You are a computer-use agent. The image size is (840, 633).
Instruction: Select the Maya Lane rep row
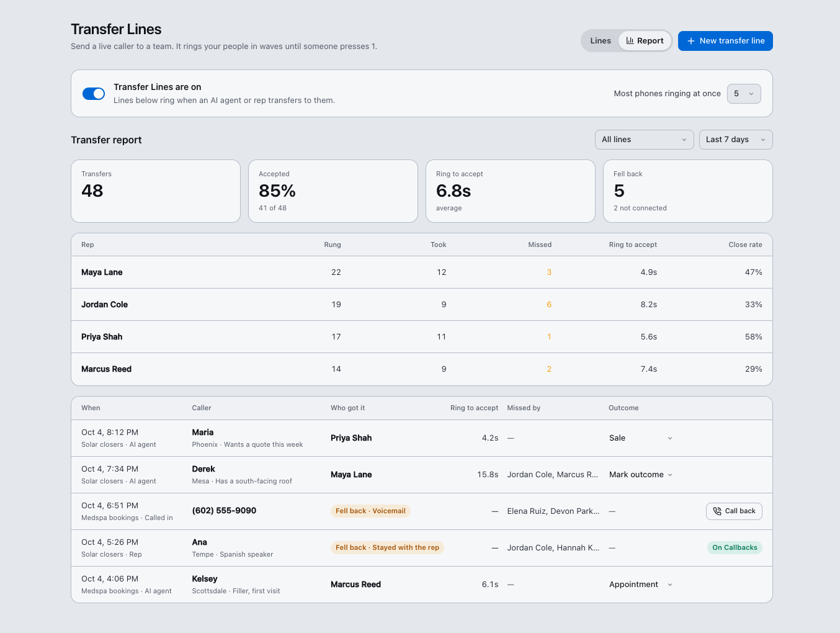click(422, 272)
